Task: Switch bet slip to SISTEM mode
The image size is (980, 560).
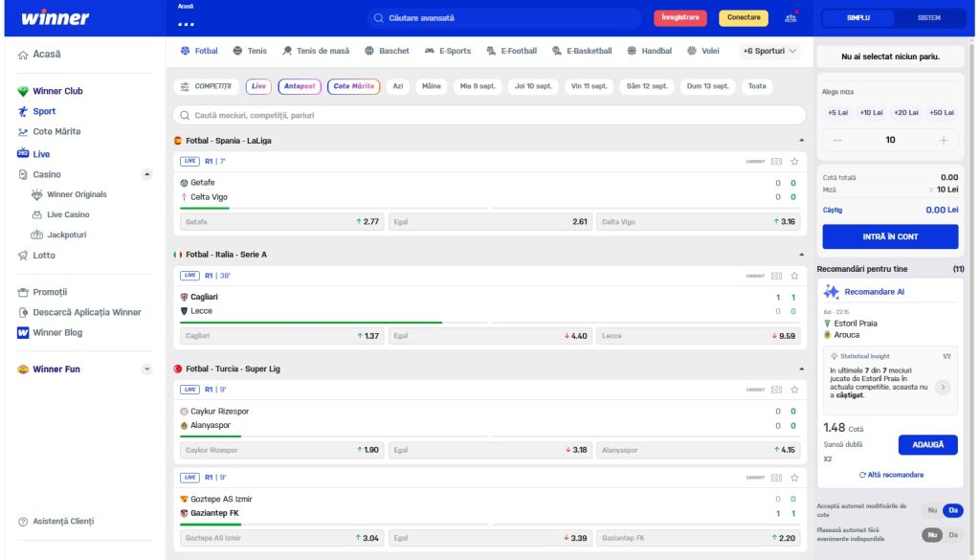Action: tap(928, 18)
